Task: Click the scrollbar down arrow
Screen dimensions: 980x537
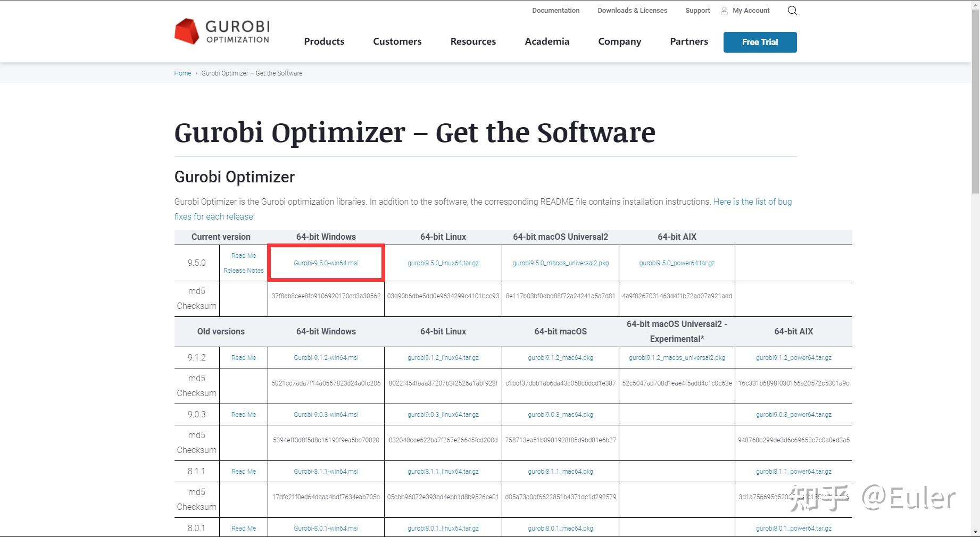Action: click(x=975, y=532)
